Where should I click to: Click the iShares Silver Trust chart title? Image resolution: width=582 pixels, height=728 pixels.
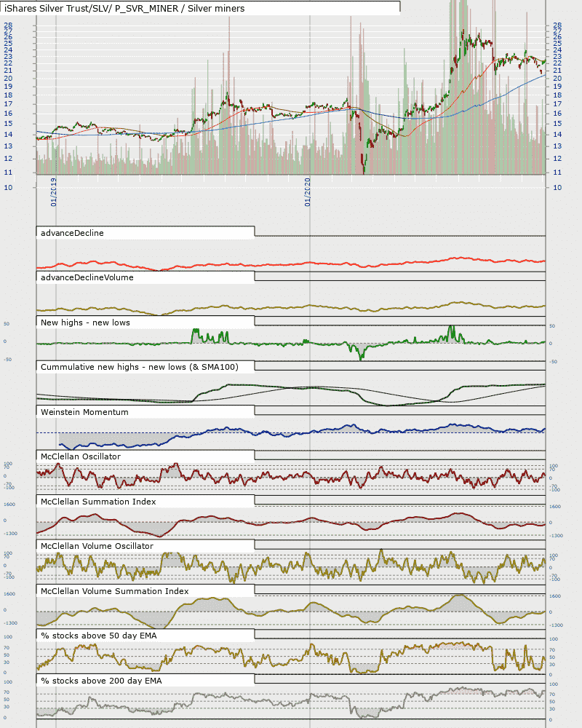(124, 8)
